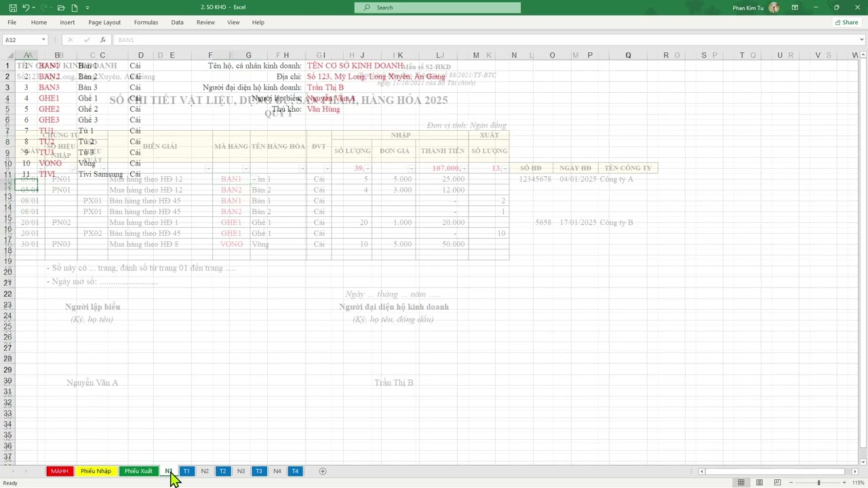Screen dimensions: 868x488
Task: Open the View tab
Action: tap(233, 22)
